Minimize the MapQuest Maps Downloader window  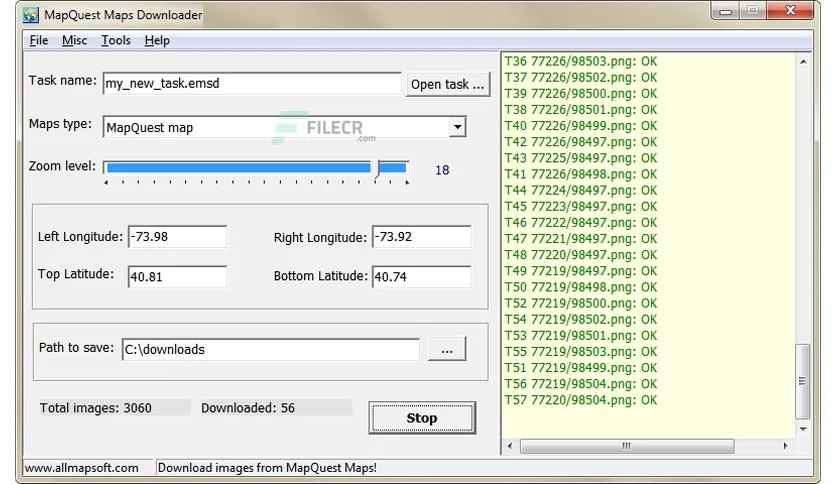coord(725,11)
